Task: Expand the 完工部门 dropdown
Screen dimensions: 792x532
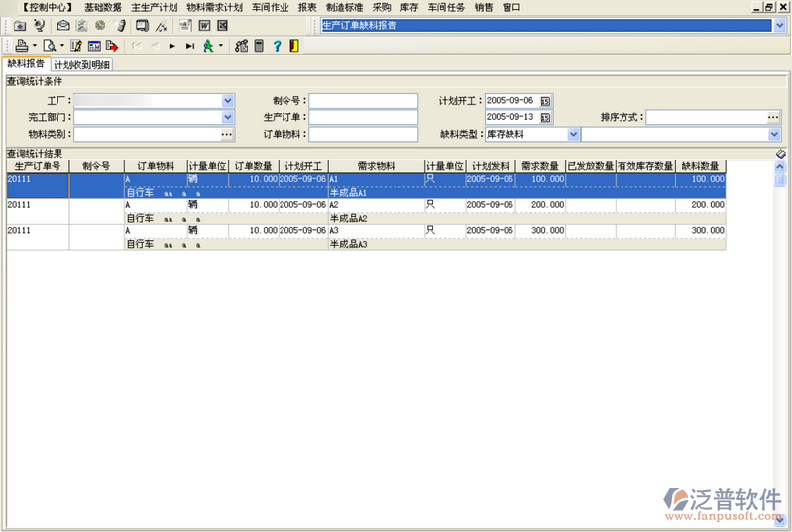Action: point(228,117)
